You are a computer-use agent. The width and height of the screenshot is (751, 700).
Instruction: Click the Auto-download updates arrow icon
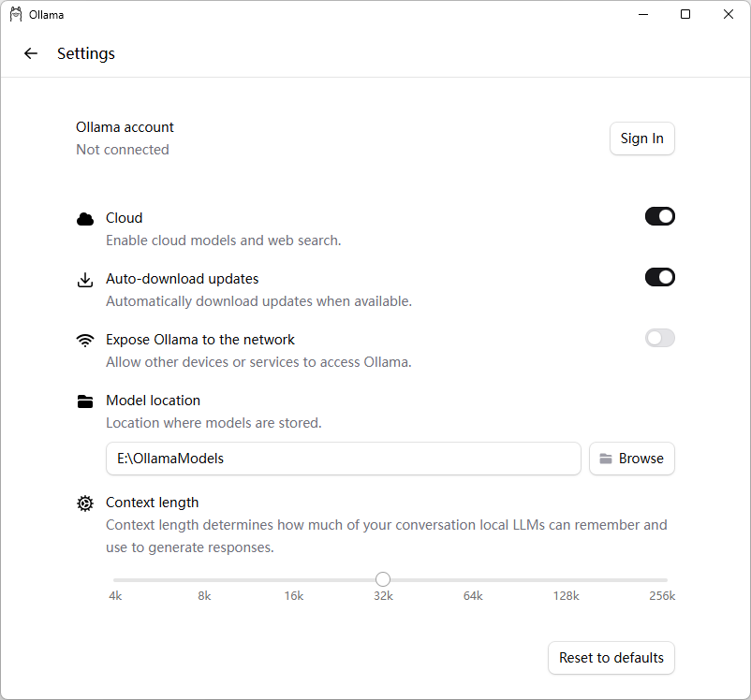85,280
